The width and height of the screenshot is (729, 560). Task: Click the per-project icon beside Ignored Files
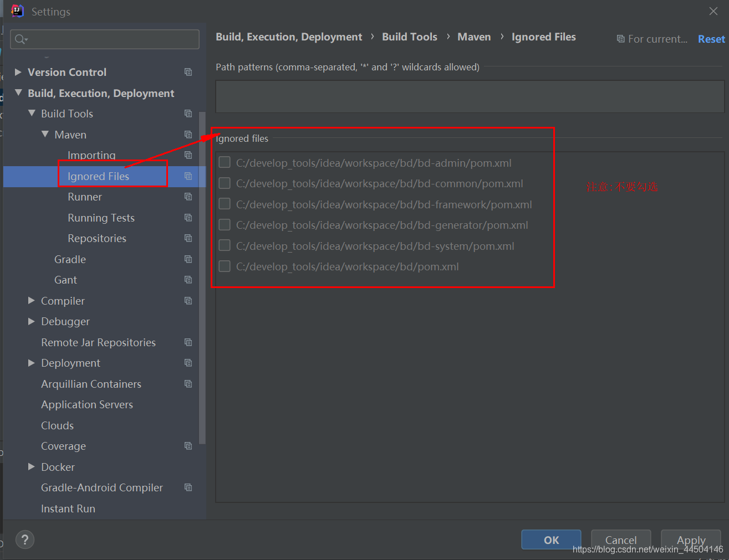point(188,176)
